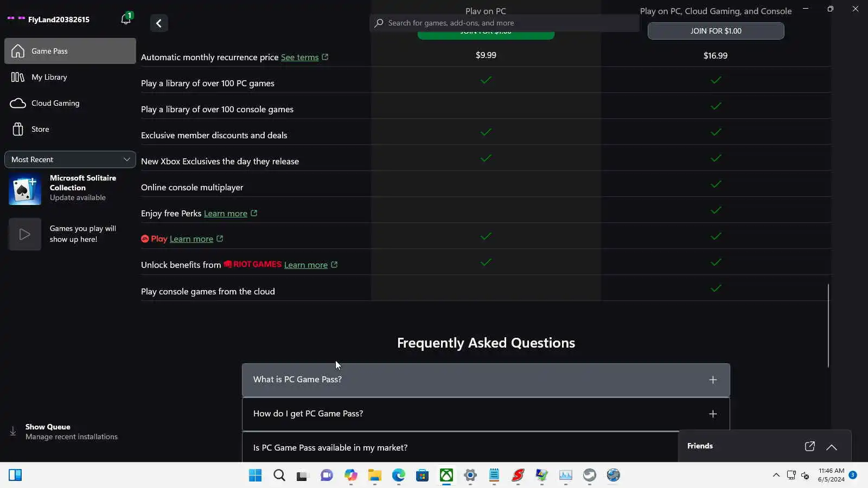Image resolution: width=868 pixels, height=488 pixels.
Task: Click the search games input field
Action: tap(505, 23)
